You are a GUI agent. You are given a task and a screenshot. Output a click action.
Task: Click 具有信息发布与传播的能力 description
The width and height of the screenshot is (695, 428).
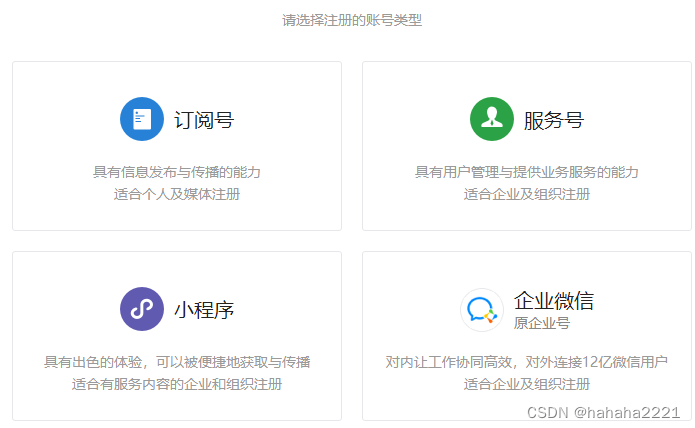(177, 172)
